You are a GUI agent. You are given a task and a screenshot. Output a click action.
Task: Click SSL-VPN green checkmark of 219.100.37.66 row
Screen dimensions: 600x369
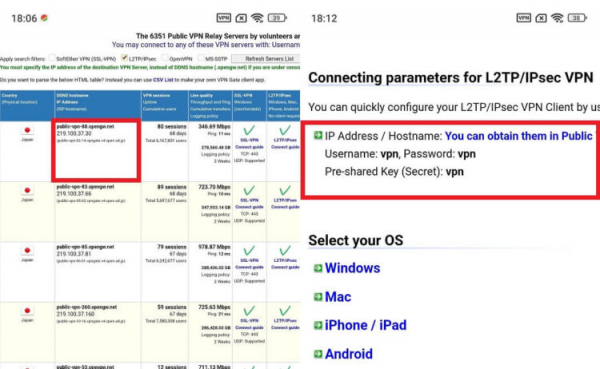[249, 190]
